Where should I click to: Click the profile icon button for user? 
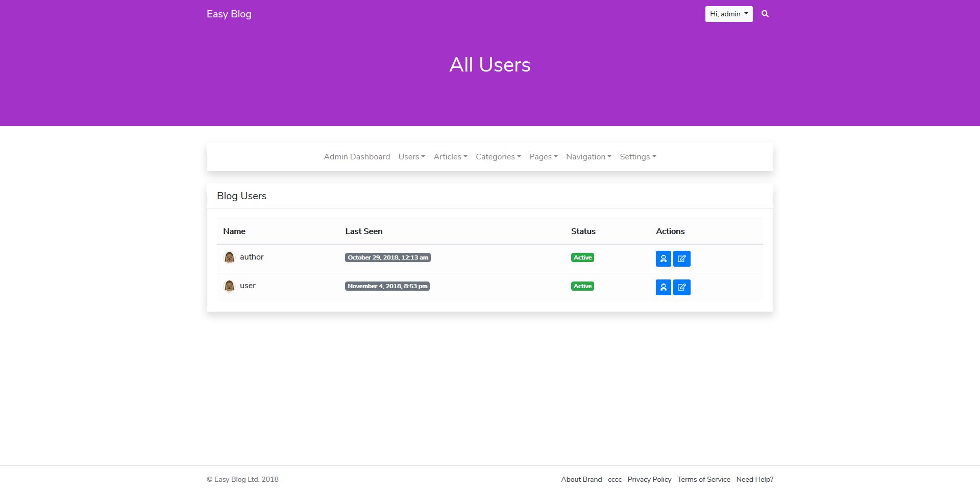click(x=663, y=287)
